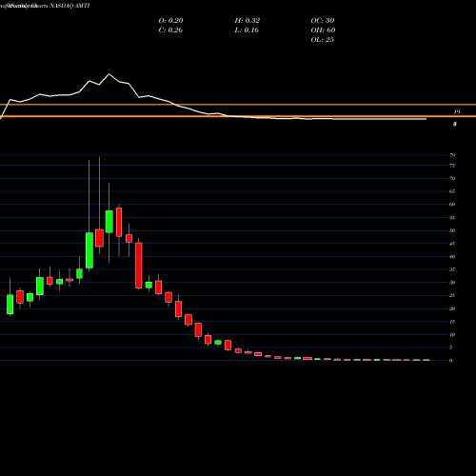Click the OC: 30 reading
Screen dimensions: 476x476
click(323, 20)
